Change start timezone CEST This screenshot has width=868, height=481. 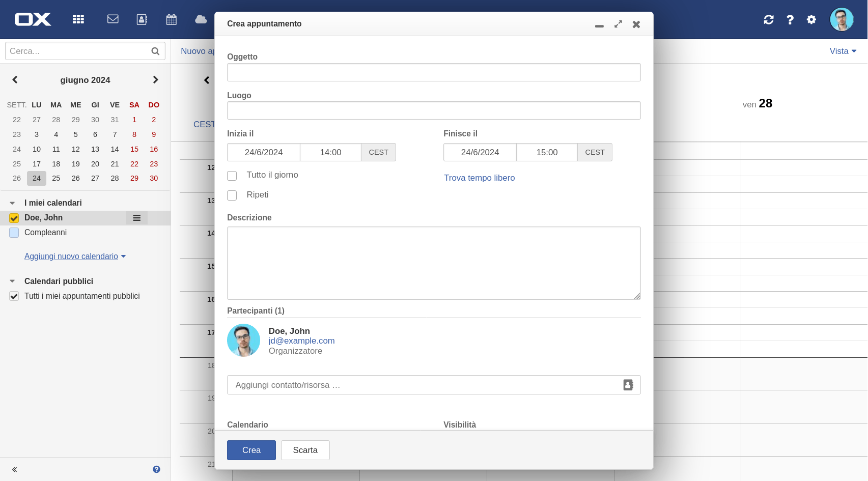tap(378, 152)
